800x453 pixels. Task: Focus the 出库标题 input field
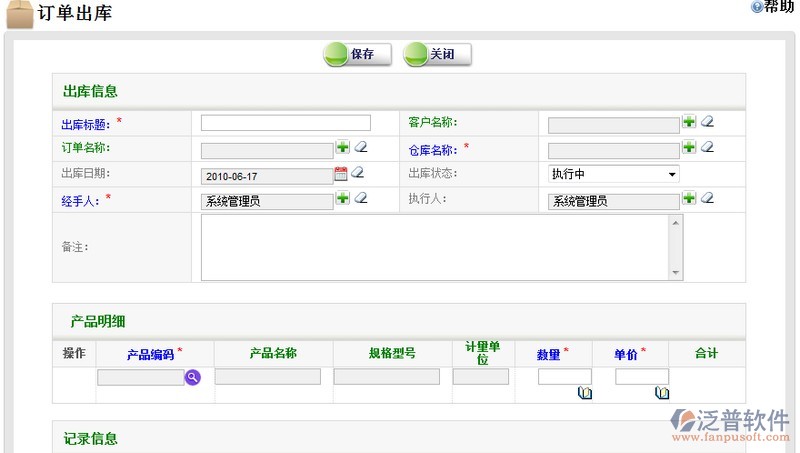(286, 123)
